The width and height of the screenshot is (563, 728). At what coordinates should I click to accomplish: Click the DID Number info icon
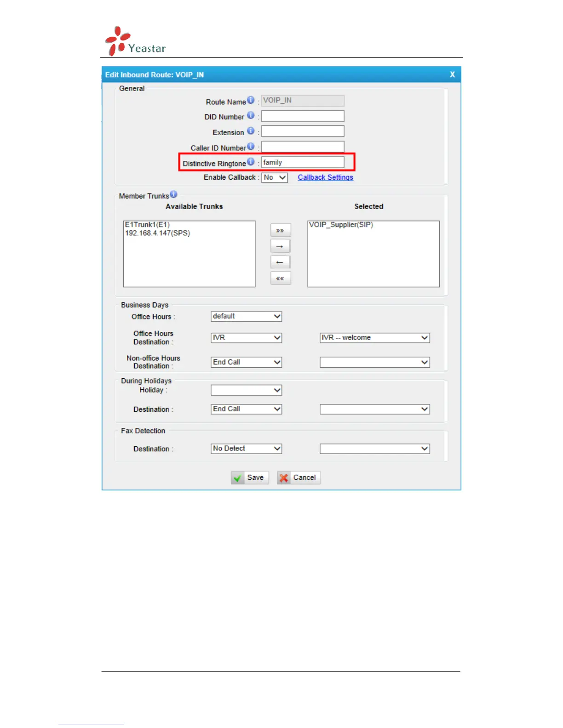point(251,115)
